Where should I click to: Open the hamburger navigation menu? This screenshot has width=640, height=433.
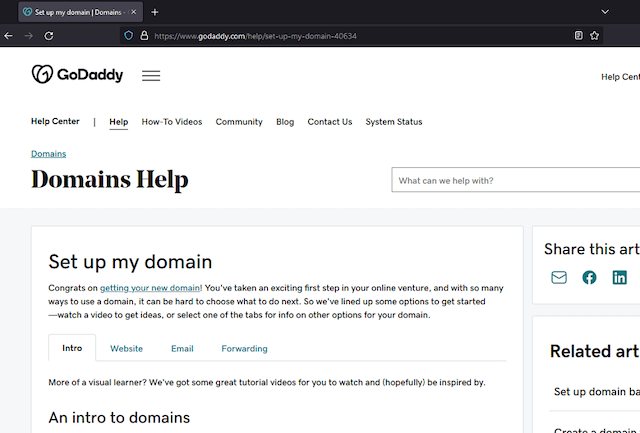point(151,75)
